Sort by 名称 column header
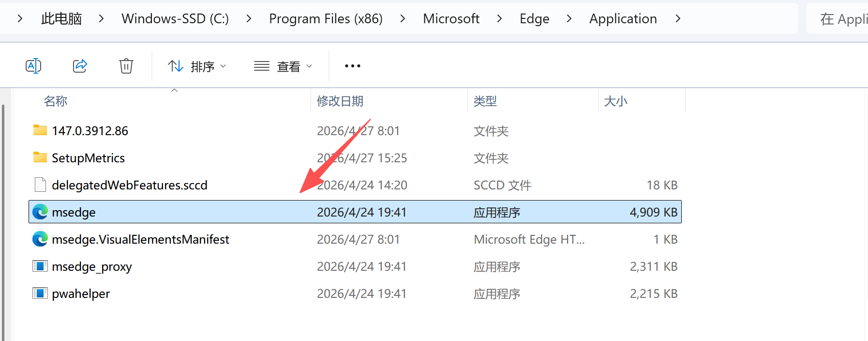868x341 pixels. [56, 101]
